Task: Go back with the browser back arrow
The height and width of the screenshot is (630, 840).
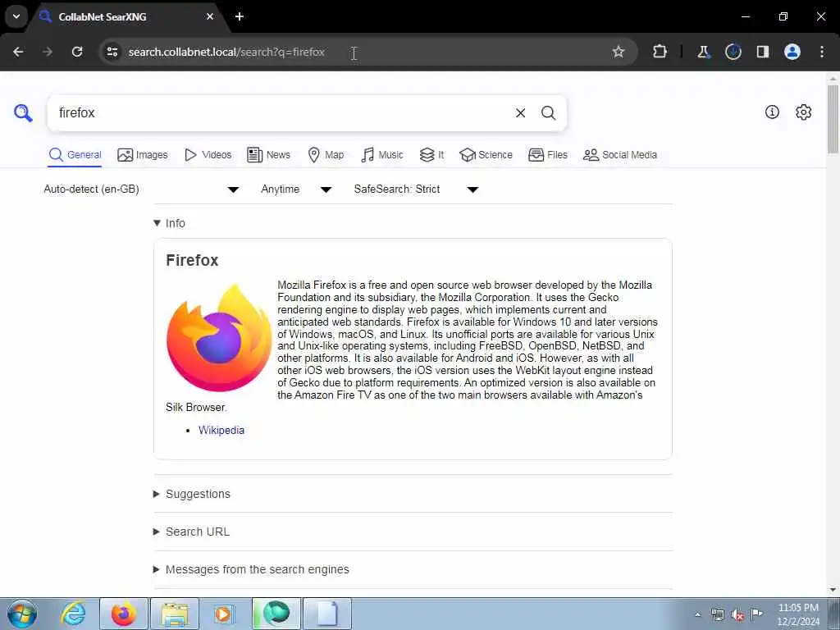Action: click(18, 52)
